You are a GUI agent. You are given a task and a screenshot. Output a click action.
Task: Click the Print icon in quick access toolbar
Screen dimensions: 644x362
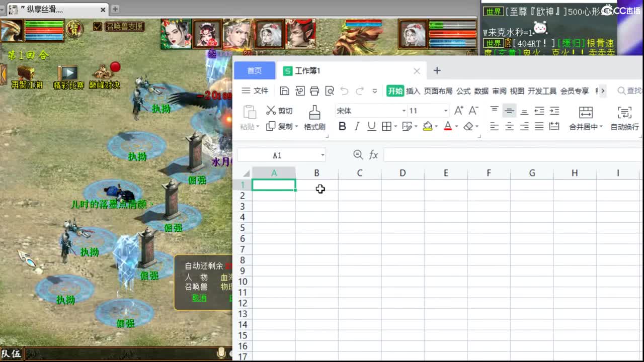(x=314, y=91)
